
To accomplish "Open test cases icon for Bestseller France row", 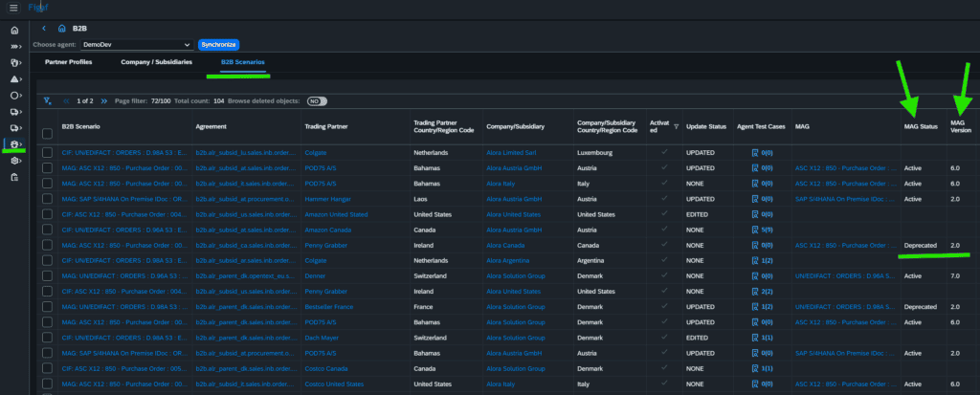I will click(755, 307).
